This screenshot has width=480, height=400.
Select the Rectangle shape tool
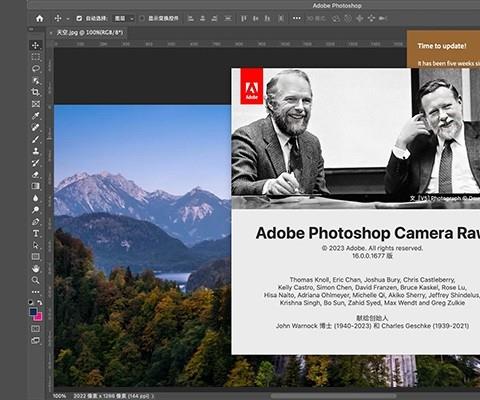pyautogui.click(x=36, y=257)
